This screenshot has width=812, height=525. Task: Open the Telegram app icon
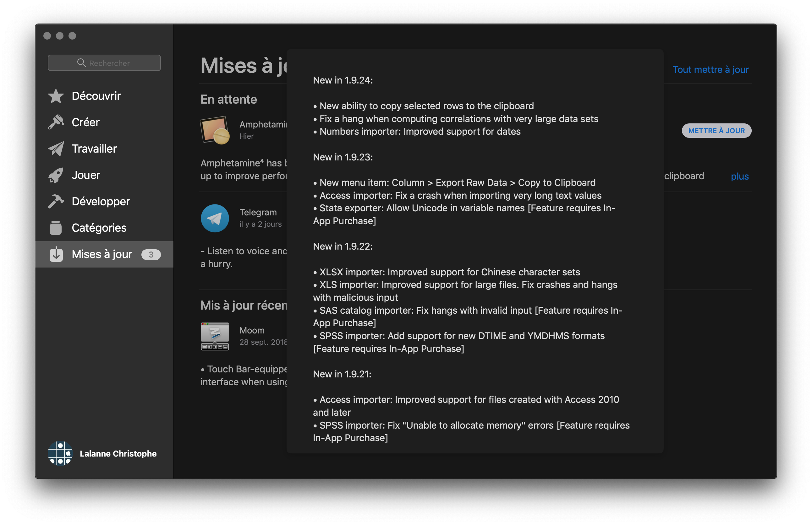click(215, 218)
